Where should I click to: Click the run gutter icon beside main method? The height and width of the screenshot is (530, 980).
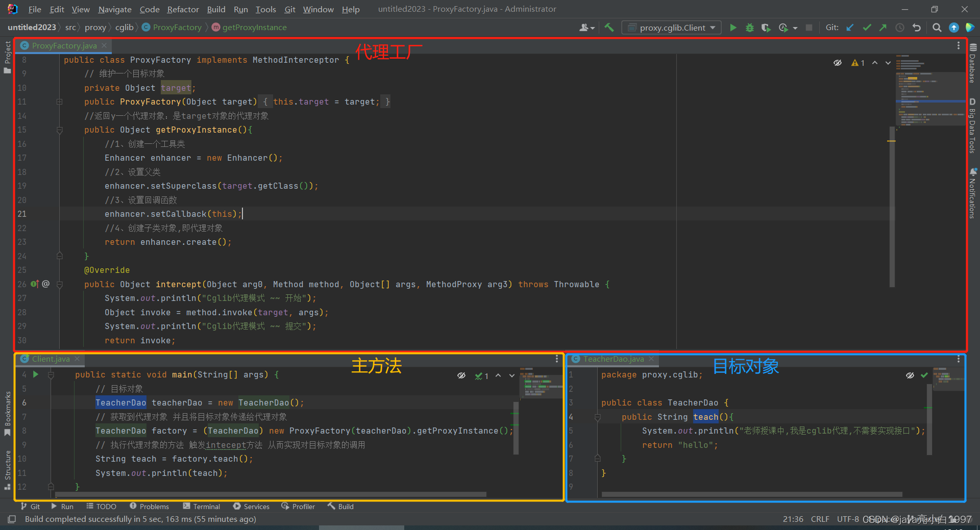[x=36, y=374]
